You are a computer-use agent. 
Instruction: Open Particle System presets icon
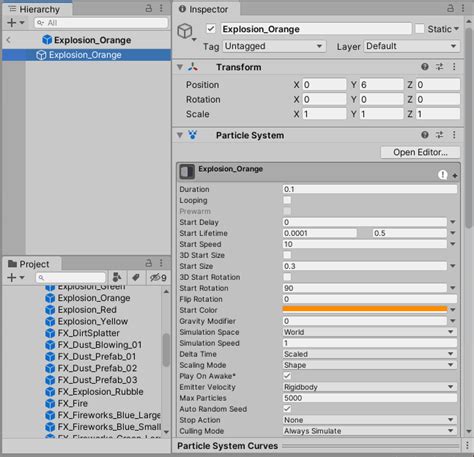click(x=439, y=135)
